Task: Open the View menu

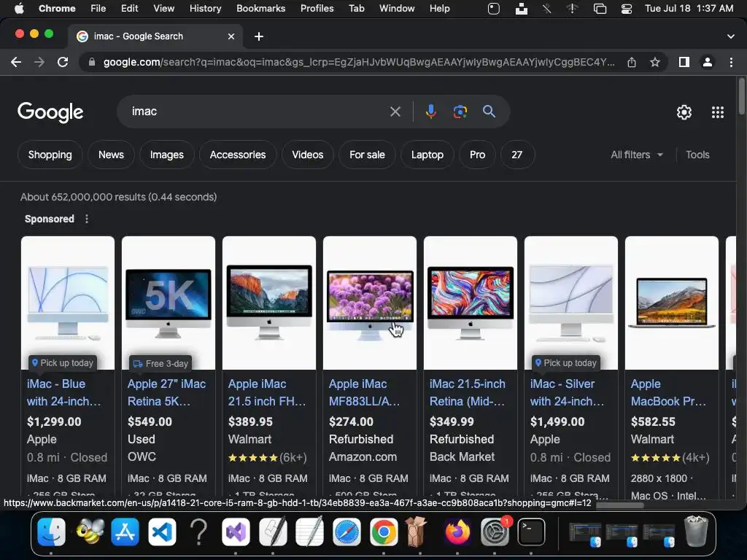Action: pyautogui.click(x=164, y=9)
